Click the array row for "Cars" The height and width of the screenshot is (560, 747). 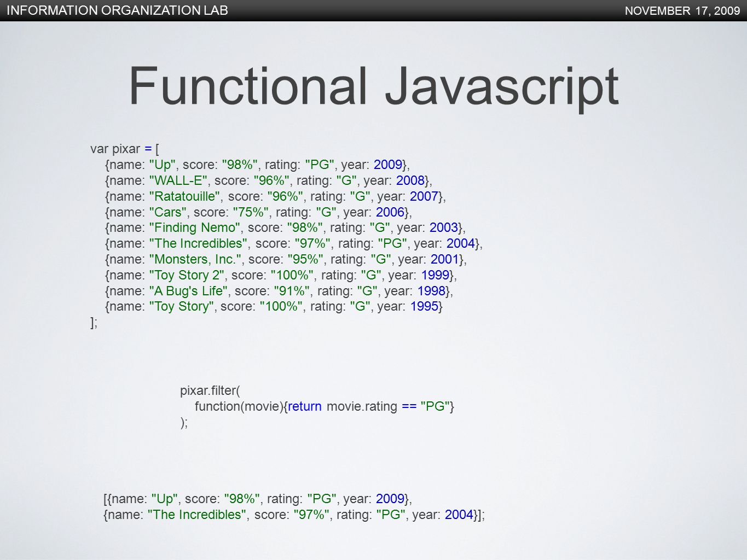pyautogui.click(x=258, y=212)
